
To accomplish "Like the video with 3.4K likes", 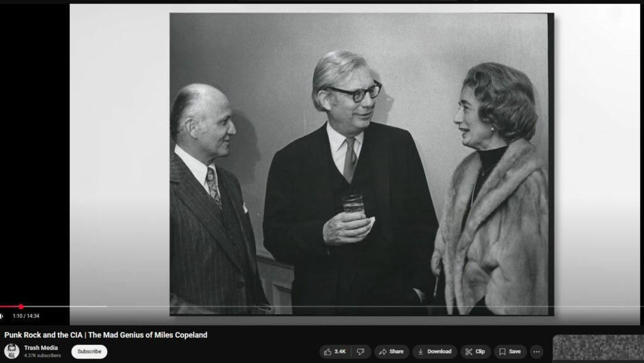I will (335, 352).
